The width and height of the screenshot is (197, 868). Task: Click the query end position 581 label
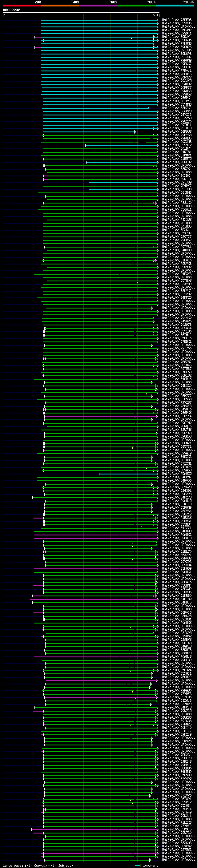(x=155, y=15)
